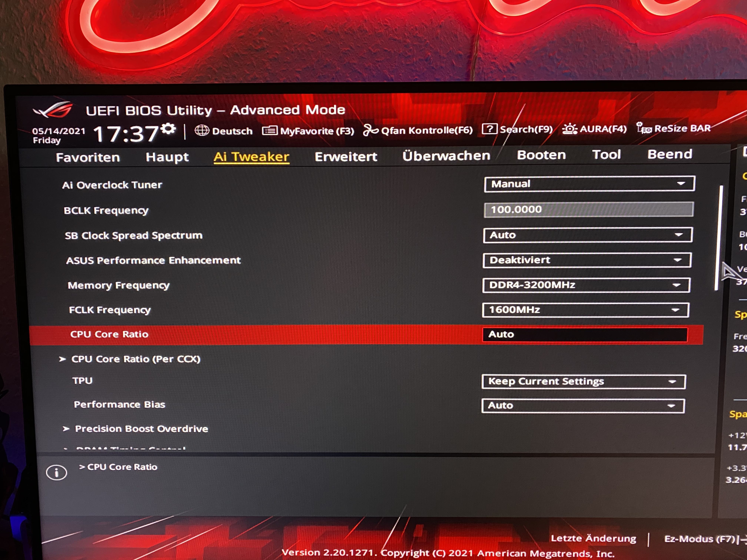Click the globe language icon
This screenshot has height=560, width=747.
(202, 130)
